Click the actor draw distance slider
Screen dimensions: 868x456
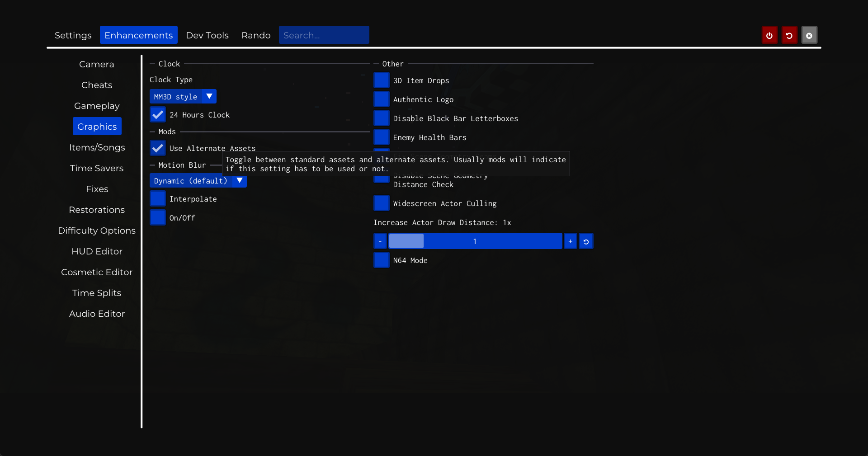pyautogui.click(x=475, y=241)
